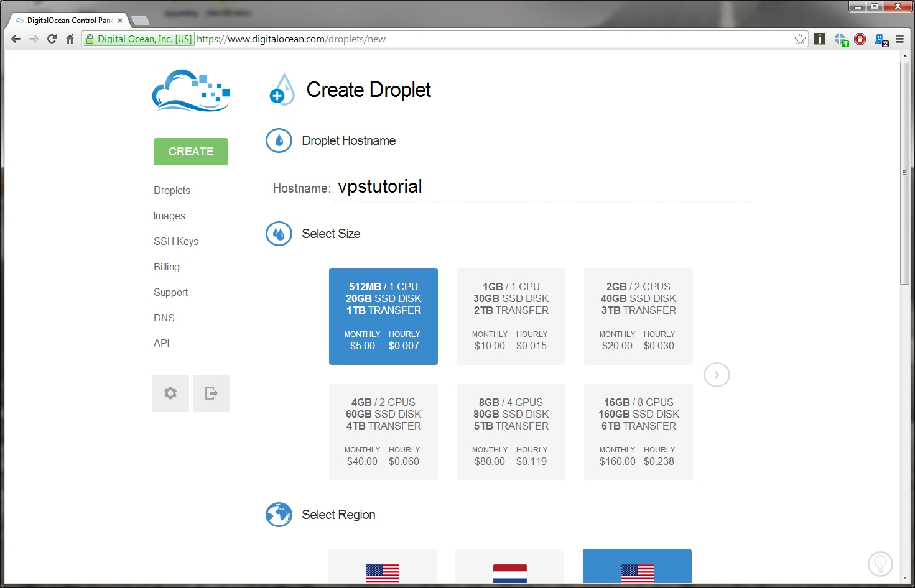Choose the 1GB / 1 CPU $10 plan
Image resolution: width=915 pixels, height=588 pixels.
click(511, 316)
